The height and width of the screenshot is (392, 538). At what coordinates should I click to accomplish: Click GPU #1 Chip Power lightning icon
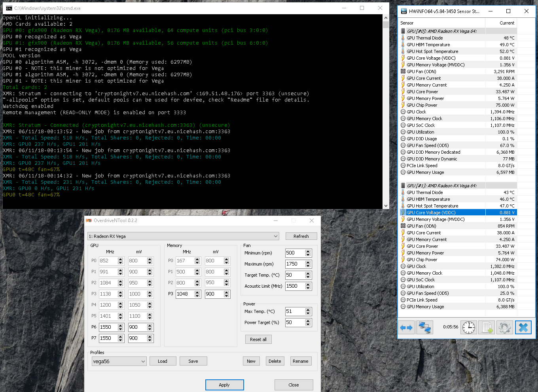pos(403,260)
